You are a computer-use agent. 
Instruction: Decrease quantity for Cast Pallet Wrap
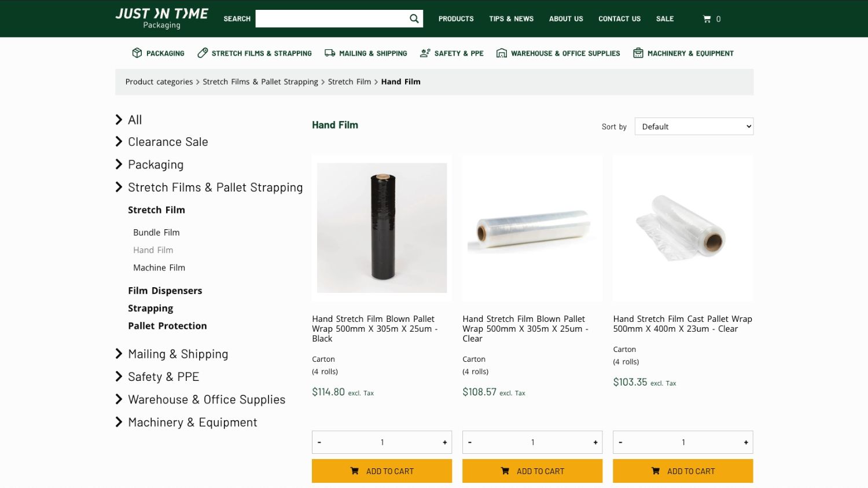tap(620, 442)
